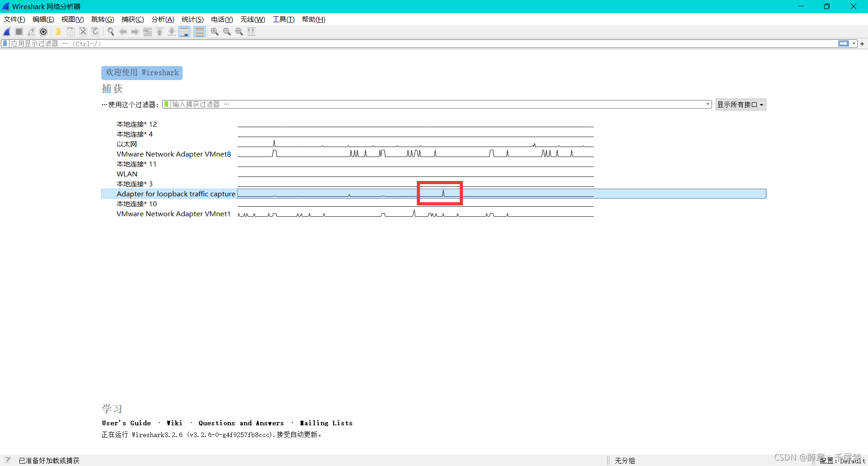Click the 无分组 status bar text
The width and height of the screenshot is (868, 466).
coord(625,461)
